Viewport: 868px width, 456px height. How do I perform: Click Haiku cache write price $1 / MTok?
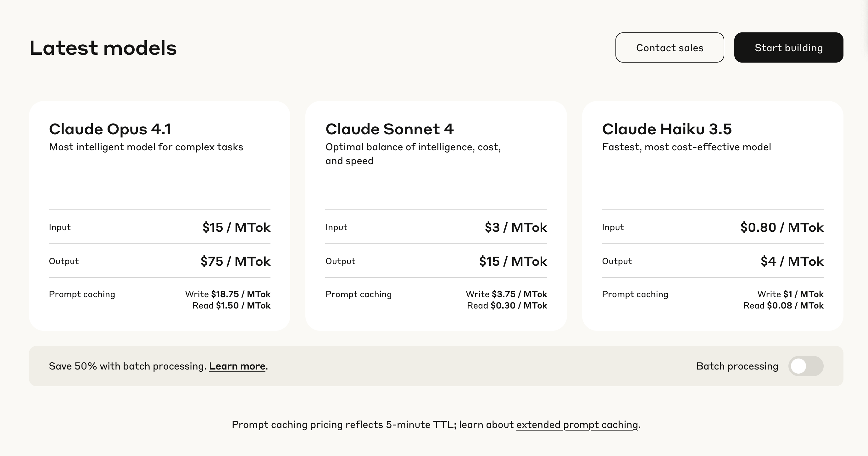tap(804, 294)
